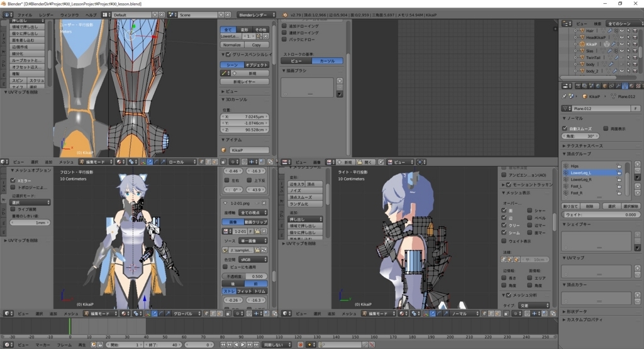
Task: Expand the テクスチャスペース panel
Action: pyautogui.click(x=583, y=146)
